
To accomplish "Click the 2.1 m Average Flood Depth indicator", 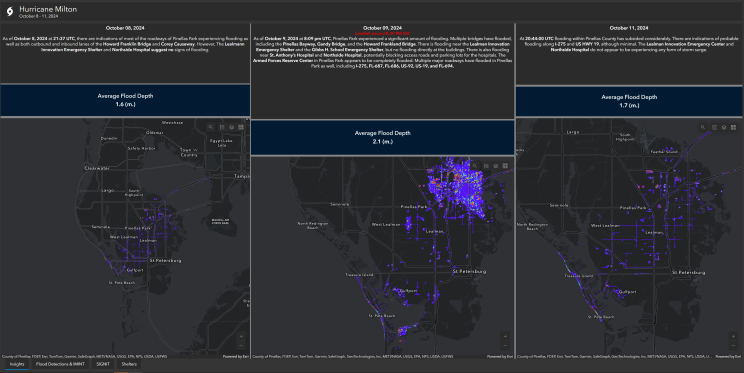I will click(382, 137).
